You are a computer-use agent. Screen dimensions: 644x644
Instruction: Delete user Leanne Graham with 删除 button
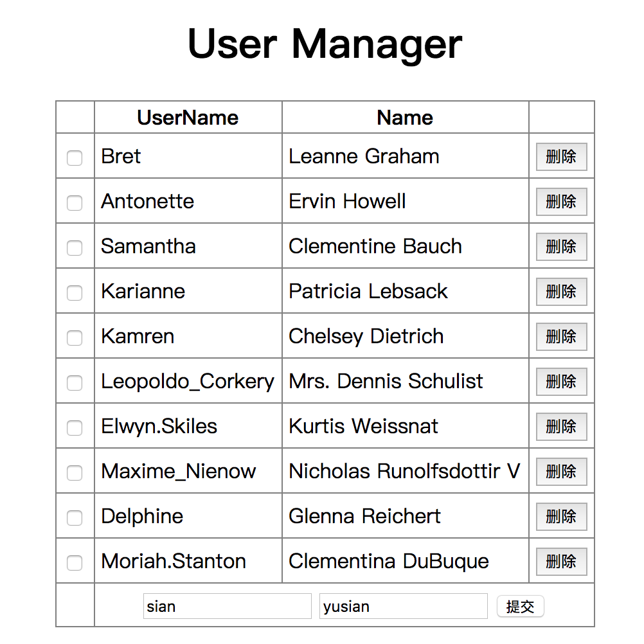point(561,157)
